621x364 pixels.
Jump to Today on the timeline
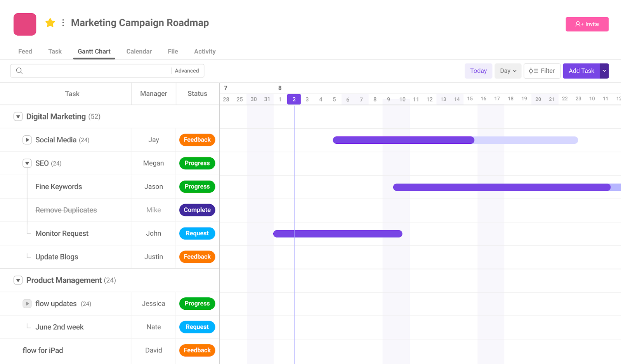coord(478,71)
